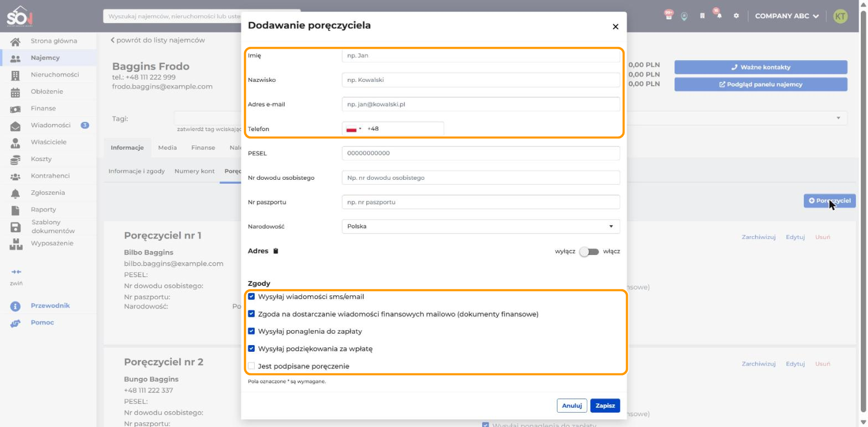Click the Raporty document icon

pos(16,210)
